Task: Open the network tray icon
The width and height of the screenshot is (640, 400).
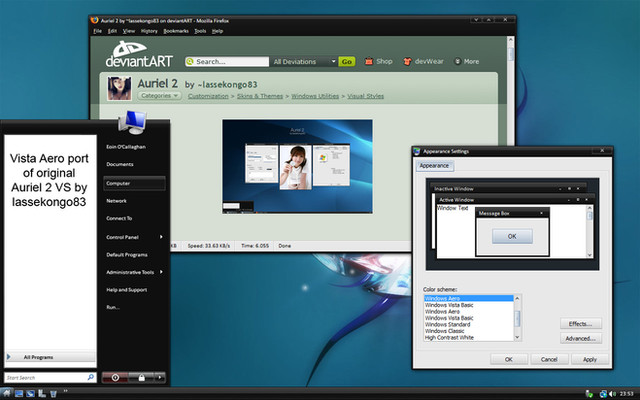Action: 603,394
